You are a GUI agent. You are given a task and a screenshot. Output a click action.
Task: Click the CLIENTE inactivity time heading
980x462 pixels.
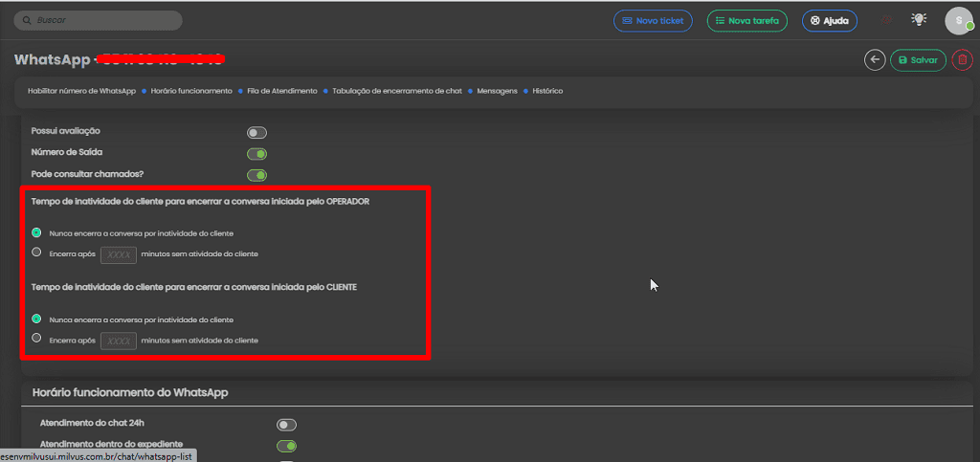(x=194, y=287)
